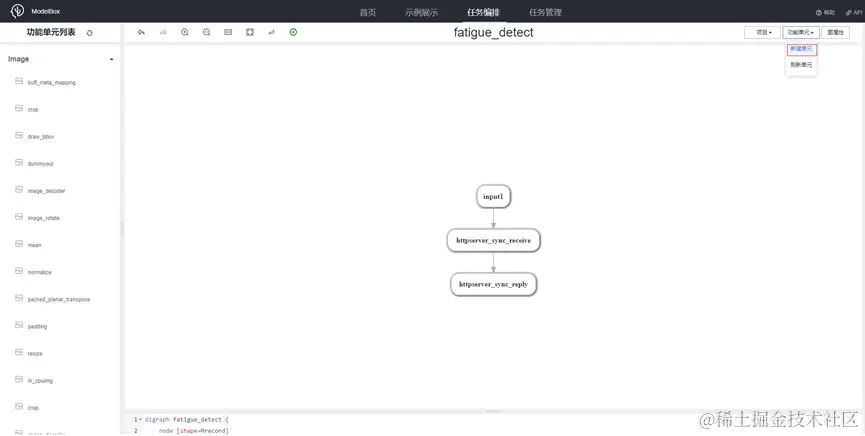Select mean text in the unit list
Image resolution: width=865 pixels, height=436 pixels.
pos(34,245)
